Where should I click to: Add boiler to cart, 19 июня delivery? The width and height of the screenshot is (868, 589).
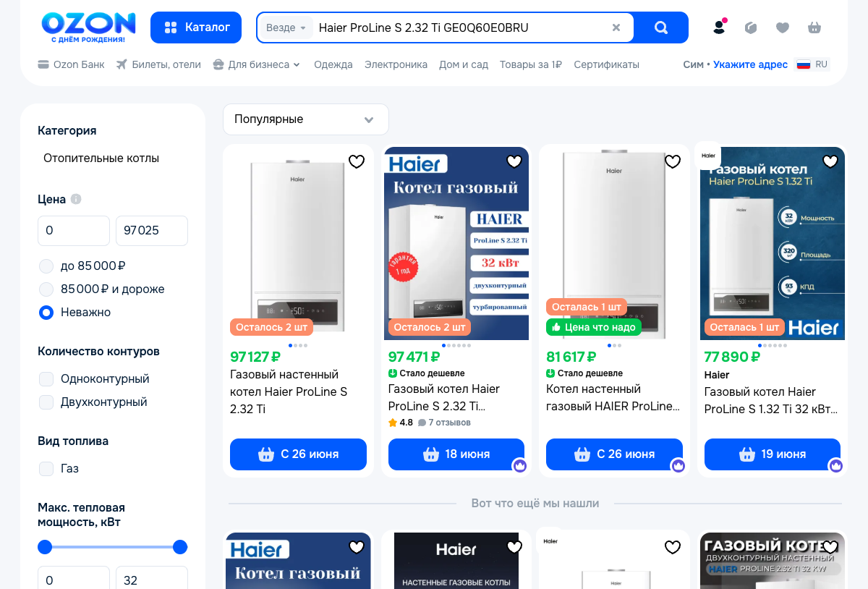click(773, 454)
